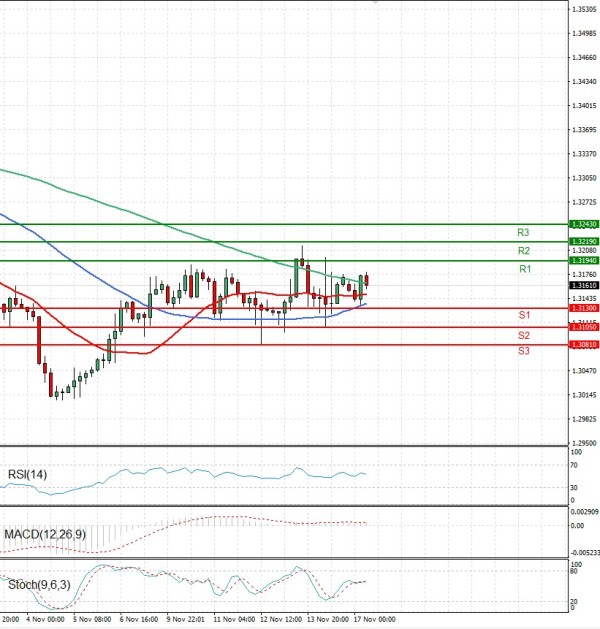
Task: Select the 1.32190 green price tag
Action: [x=583, y=242]
